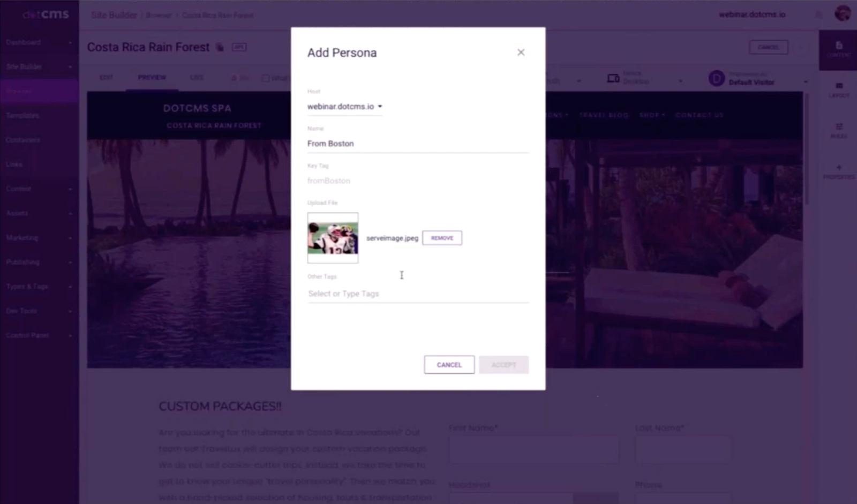Open the Rules panel icon
857x504 pixels.
pyautogui.click(x=839, y=131)
